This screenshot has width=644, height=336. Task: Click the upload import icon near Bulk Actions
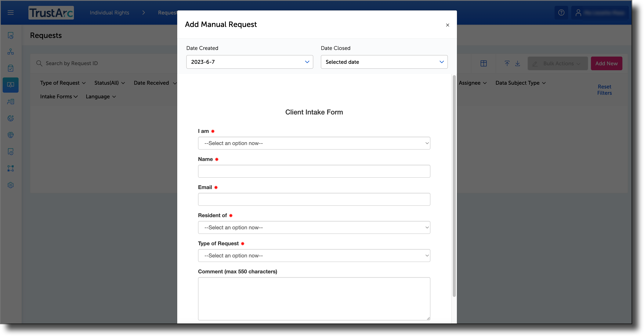[x=507, y=63]
